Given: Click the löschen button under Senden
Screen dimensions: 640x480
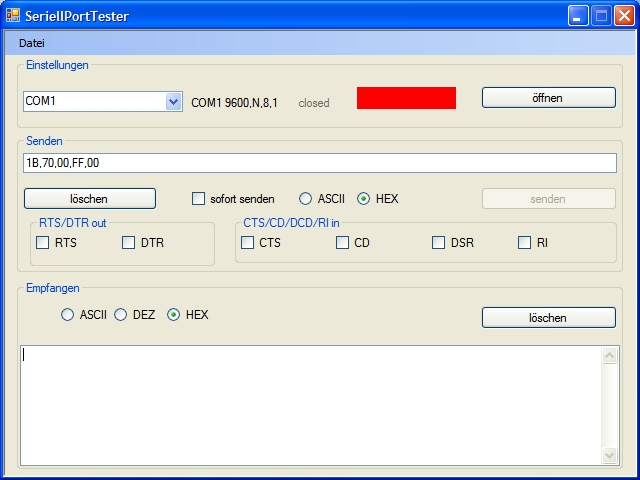Looking at the screenshot, I should coord(90,199).
